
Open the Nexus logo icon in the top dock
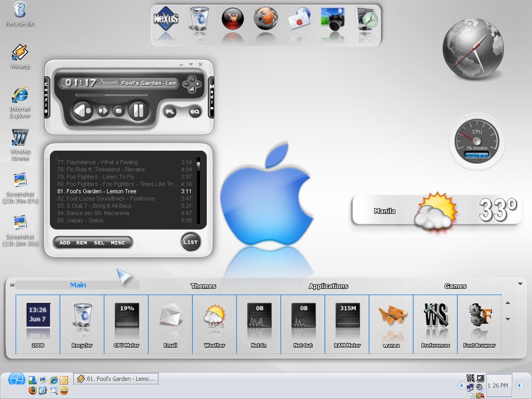[x=166, y=19]
